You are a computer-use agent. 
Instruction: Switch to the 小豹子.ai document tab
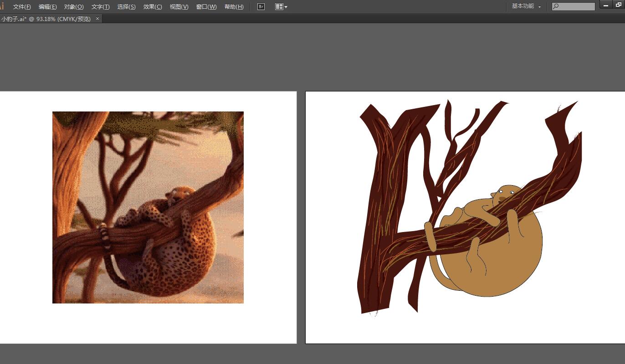tap(46, 19)
